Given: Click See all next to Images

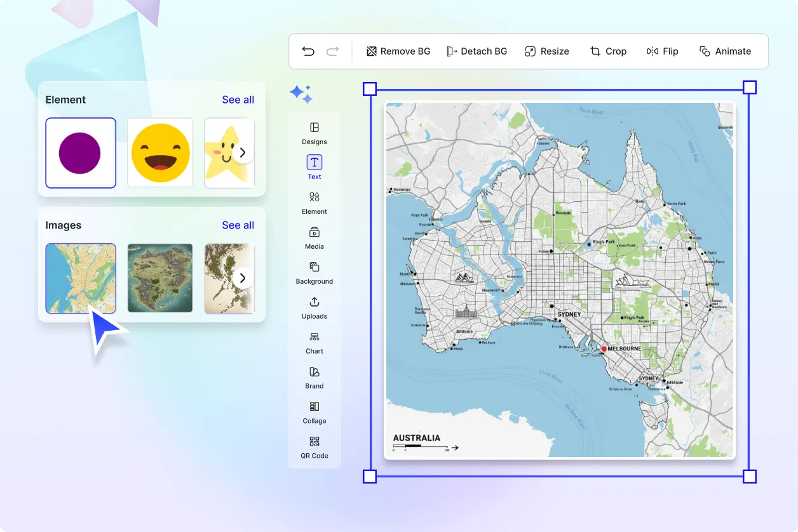Looking at the screenshot, I should click(x=238, y=225).
